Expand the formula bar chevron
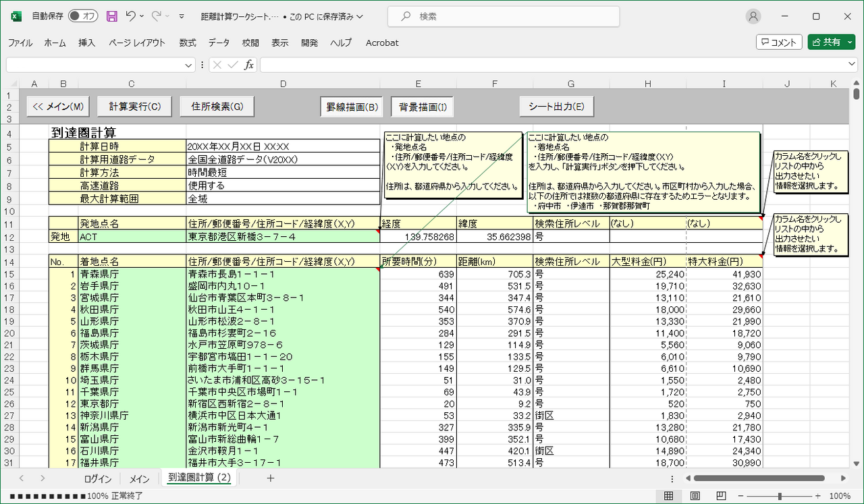Screen dimensions: 864x504 pos(852,65)
